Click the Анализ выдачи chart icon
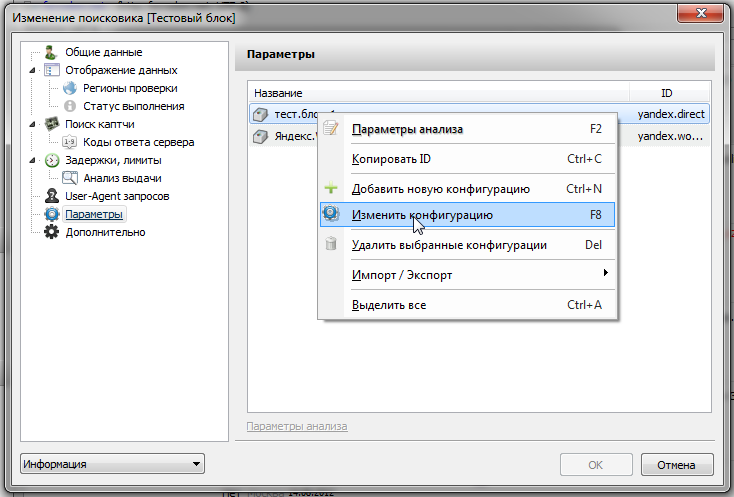This screenshot has height=497, width=734. coord(70,178)
